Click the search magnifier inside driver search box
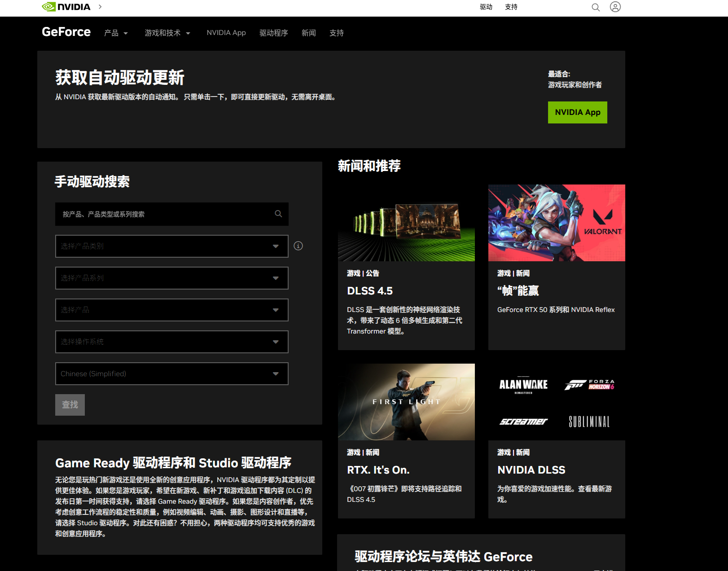The height and width of the screenshot is (571, 728). 277,214
